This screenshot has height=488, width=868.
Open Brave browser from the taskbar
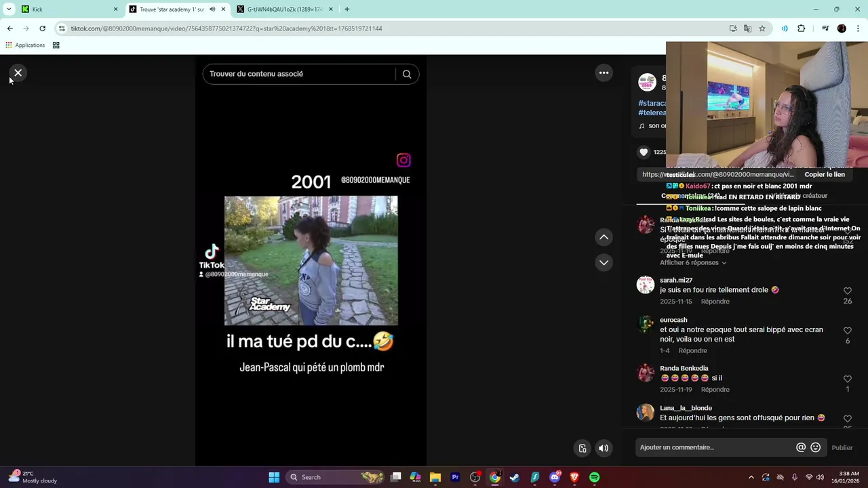[x=574, y=477]
